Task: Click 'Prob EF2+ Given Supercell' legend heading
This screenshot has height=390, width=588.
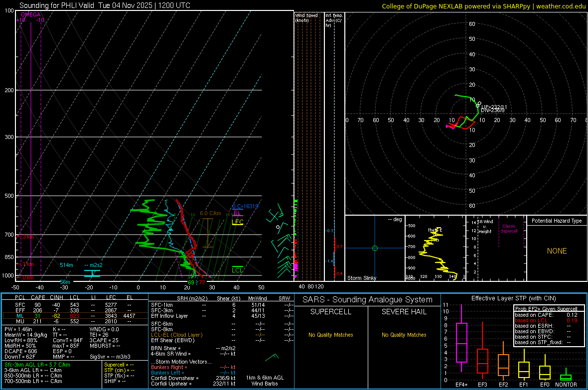Action: (x=546, y=309)
